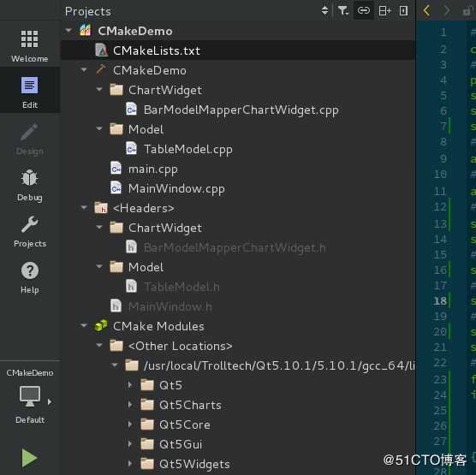Open the filter tree icon
The width and height of the screenshot is (476, 475).
tap(343, 11)
